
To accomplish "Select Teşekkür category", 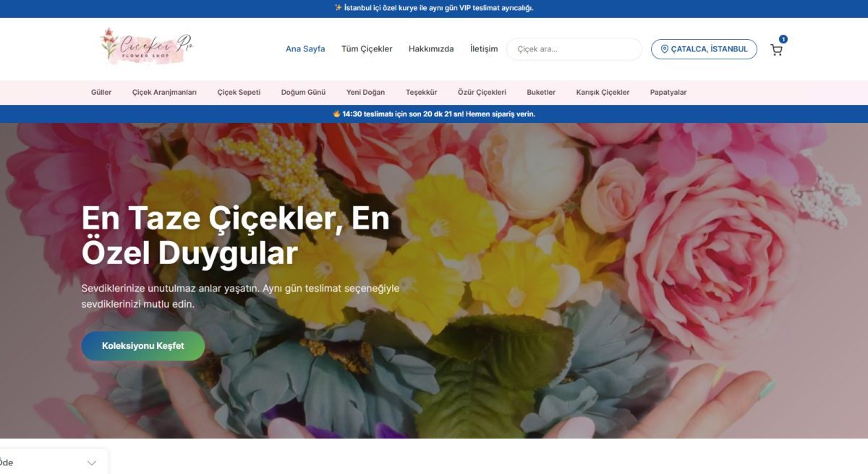I will 422,93.
